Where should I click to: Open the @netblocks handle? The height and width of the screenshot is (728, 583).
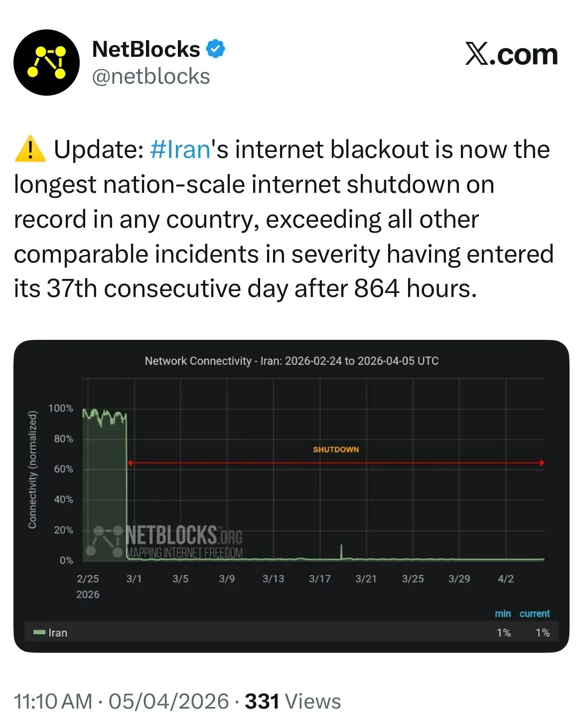coord(151,77)
